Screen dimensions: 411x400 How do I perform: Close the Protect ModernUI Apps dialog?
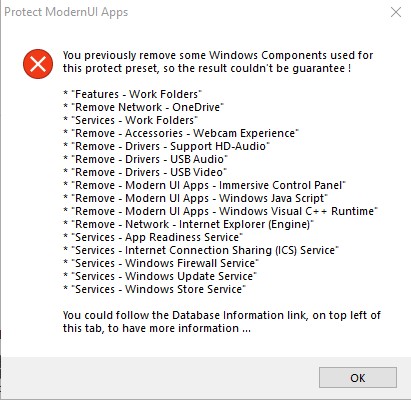click(x=396, y=12)
